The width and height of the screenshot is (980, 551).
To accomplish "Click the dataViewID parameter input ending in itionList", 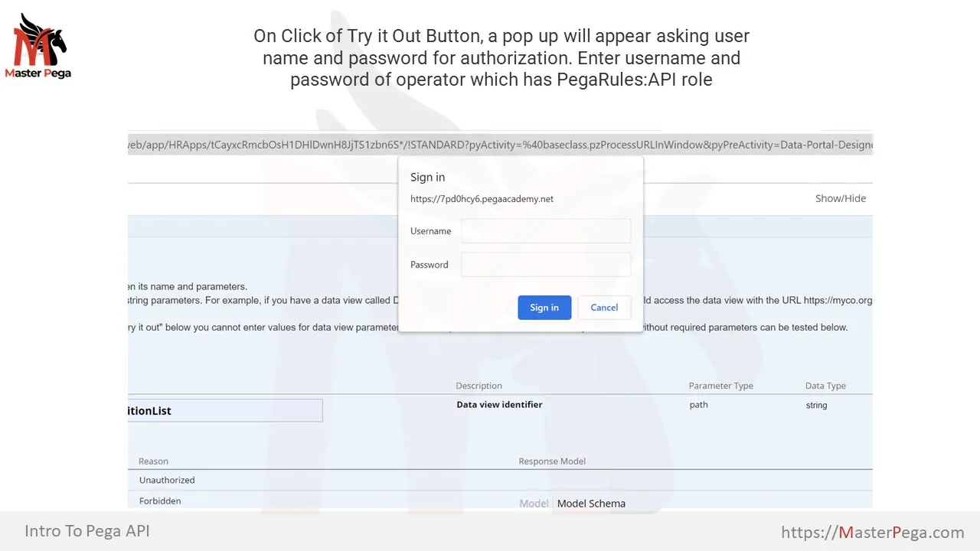I will (x=224, y=410).
